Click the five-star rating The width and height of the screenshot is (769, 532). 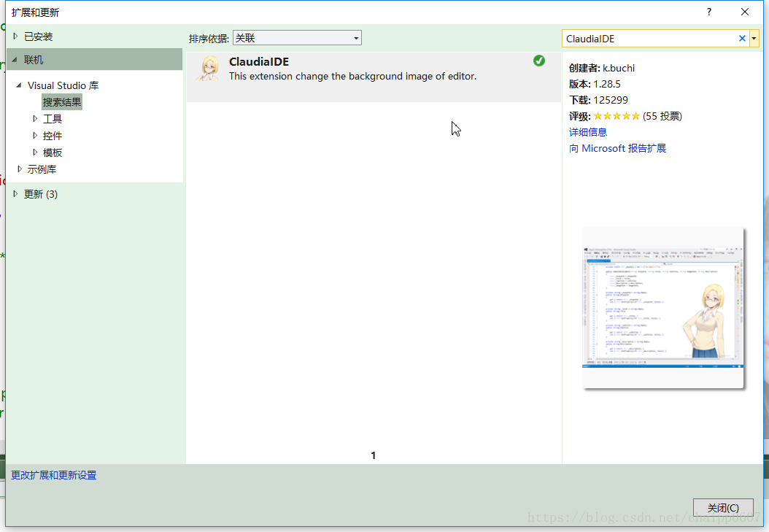pyautogui.click(x=617, y=116)
